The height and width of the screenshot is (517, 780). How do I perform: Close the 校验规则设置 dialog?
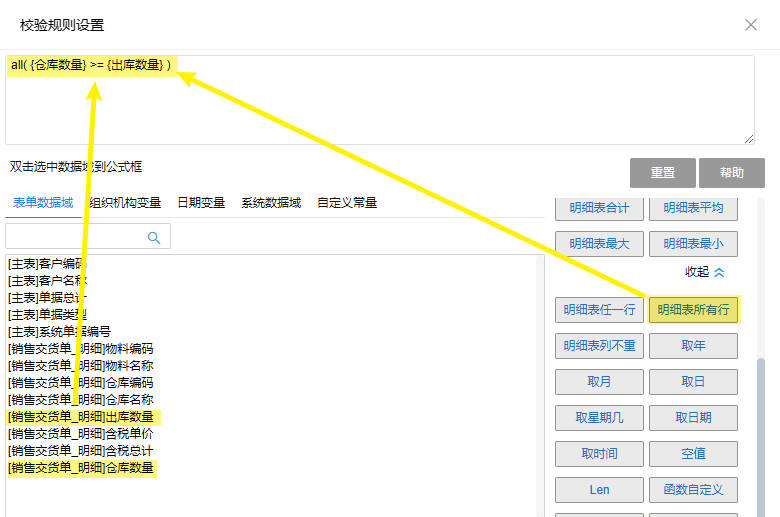tap(751, 24)
